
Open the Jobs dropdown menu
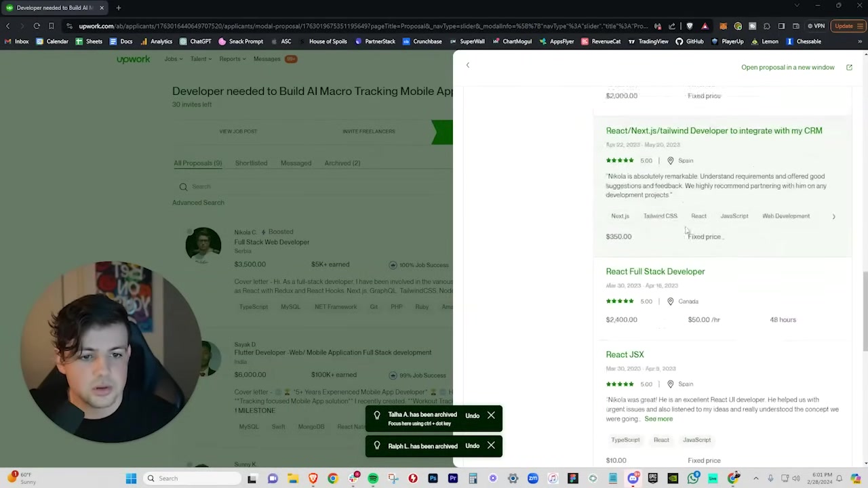(173, 59)
